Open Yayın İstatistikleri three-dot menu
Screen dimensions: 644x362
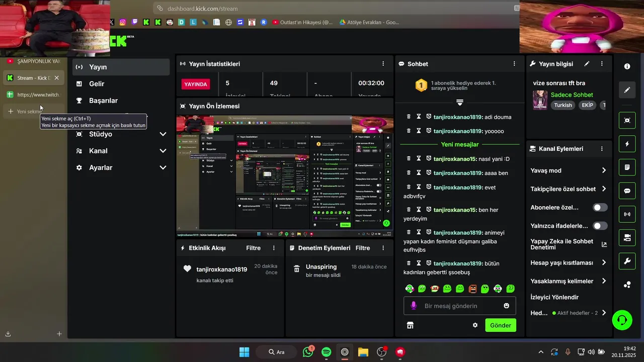[383, 64]
